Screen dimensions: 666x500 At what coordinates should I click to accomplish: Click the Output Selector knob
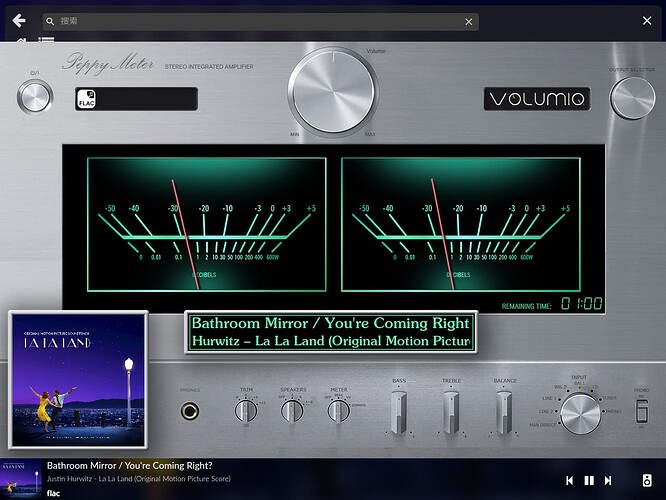click(632, 98)
